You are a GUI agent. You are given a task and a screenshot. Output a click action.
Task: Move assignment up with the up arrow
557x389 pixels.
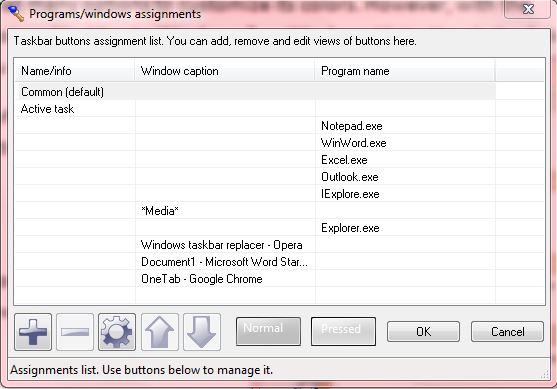pos(159,332)
